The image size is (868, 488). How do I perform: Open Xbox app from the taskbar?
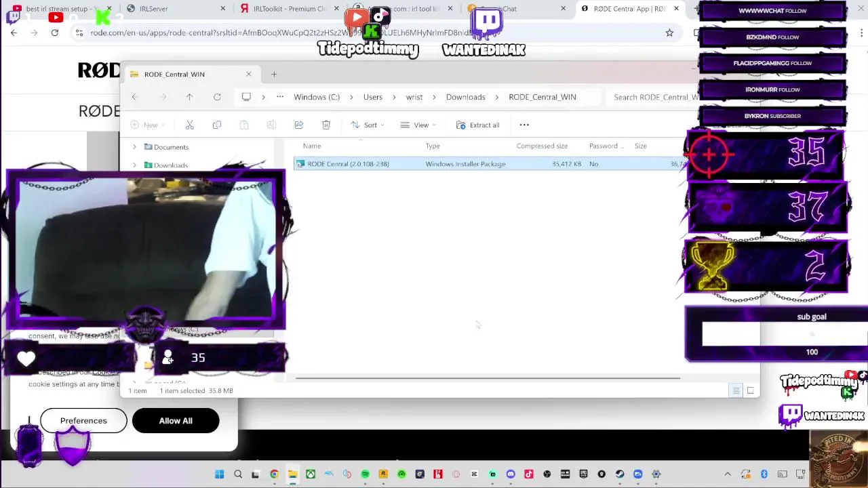pyautogui.click(x=311, y=474)
